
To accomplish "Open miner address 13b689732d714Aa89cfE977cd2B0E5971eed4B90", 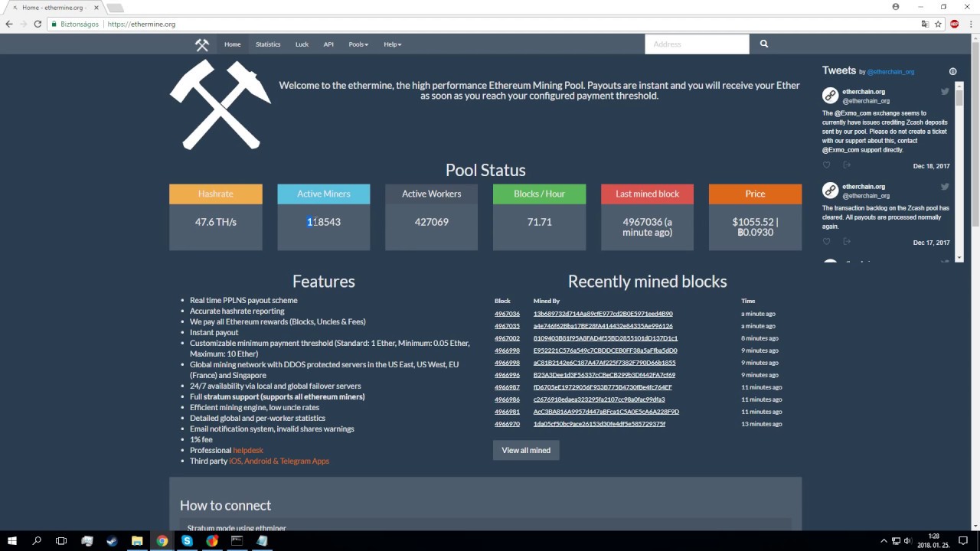I will [x=603, y=314].
